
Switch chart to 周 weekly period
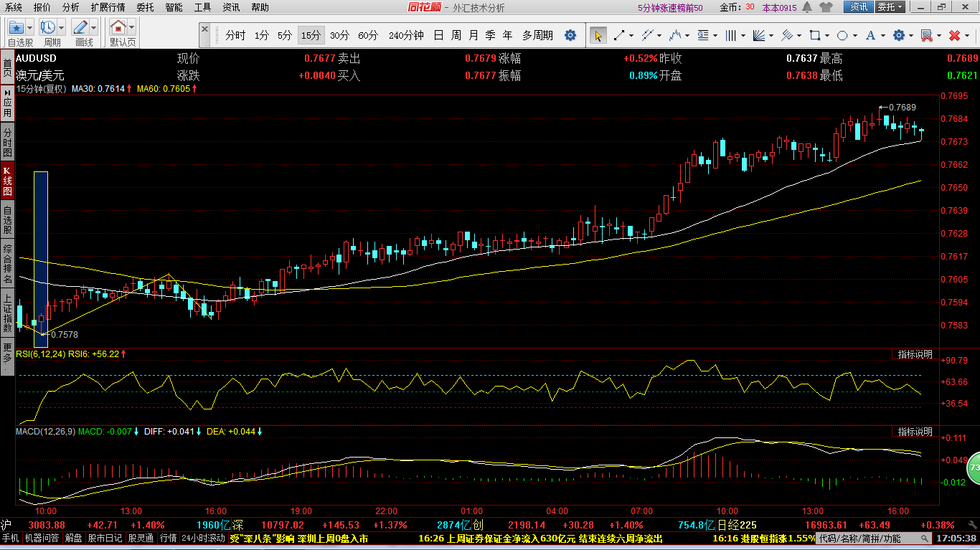click(456, 35)
